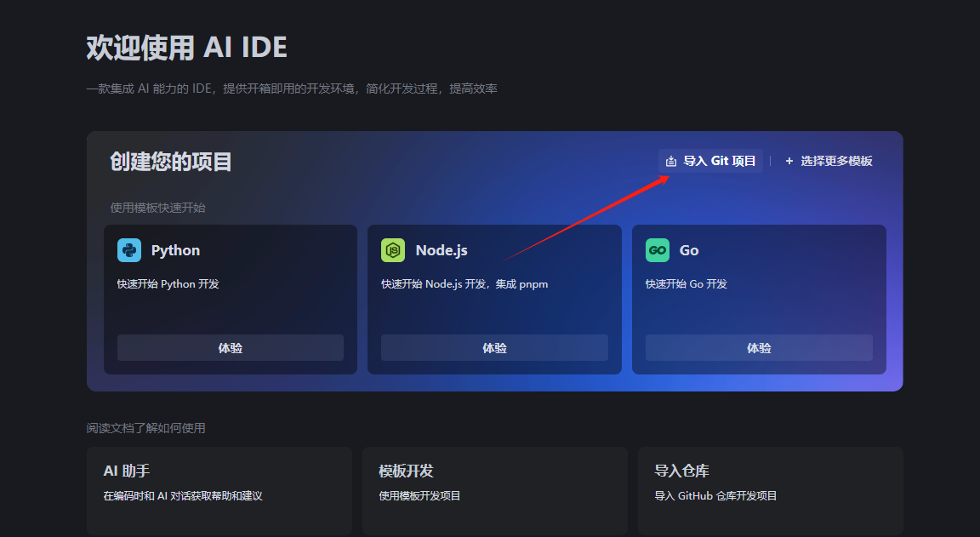Screen dimensions: 980x537
Task: Import a Git project via 导入 Git 项目
Action: [x=710, y=162]
